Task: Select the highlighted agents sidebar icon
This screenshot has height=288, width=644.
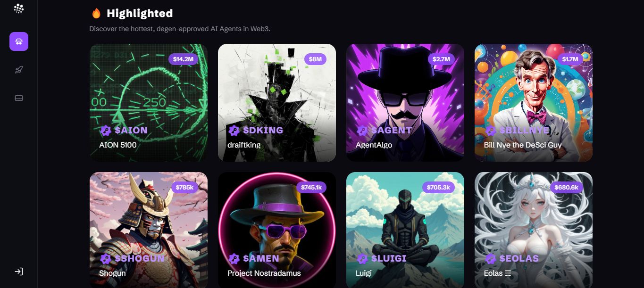Action: click(19, 41)
